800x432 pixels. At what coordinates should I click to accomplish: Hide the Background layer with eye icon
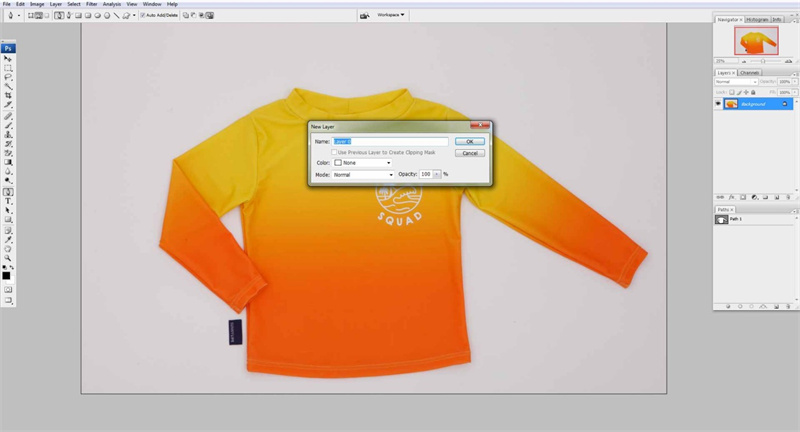(718, 104)
